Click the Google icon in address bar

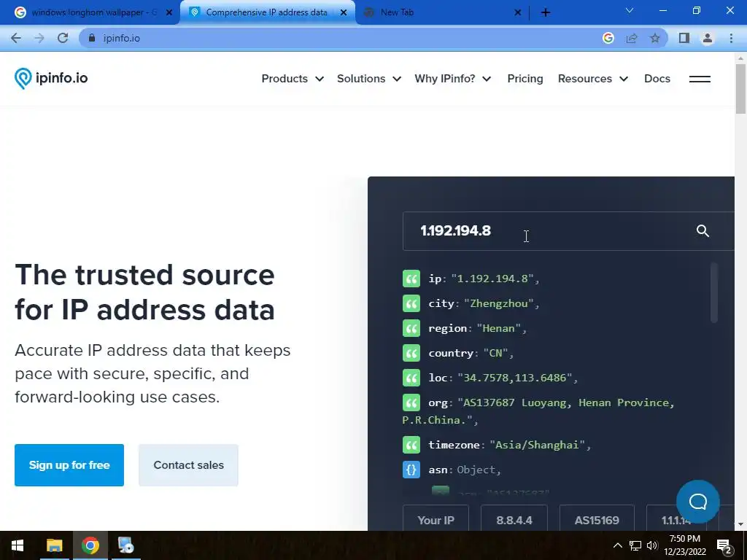[x=608, y=38]
